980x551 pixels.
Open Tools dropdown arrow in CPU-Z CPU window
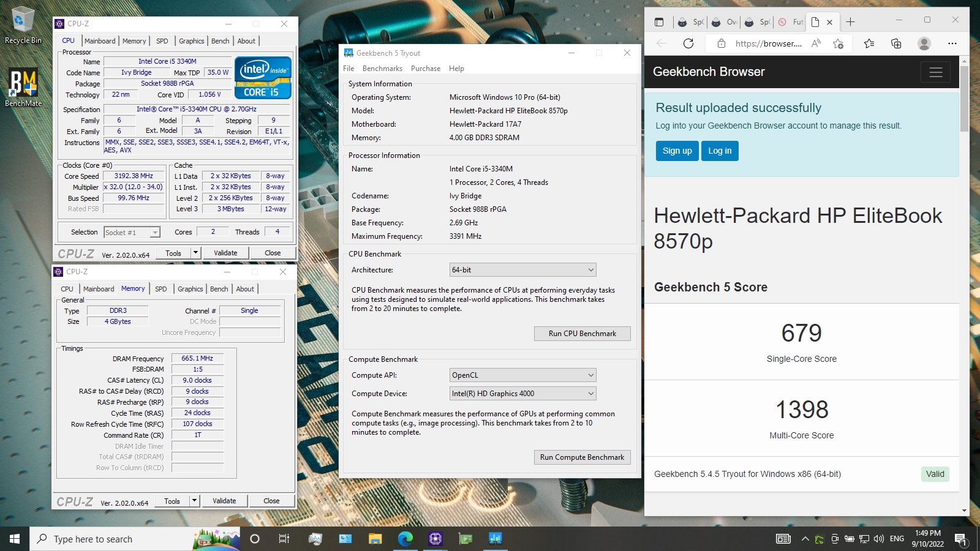point(195,253)
